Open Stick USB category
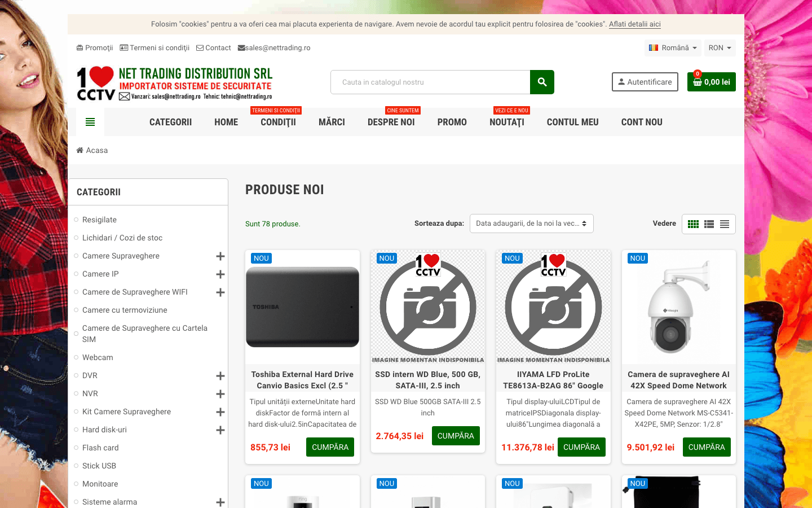 coord(99,466)
